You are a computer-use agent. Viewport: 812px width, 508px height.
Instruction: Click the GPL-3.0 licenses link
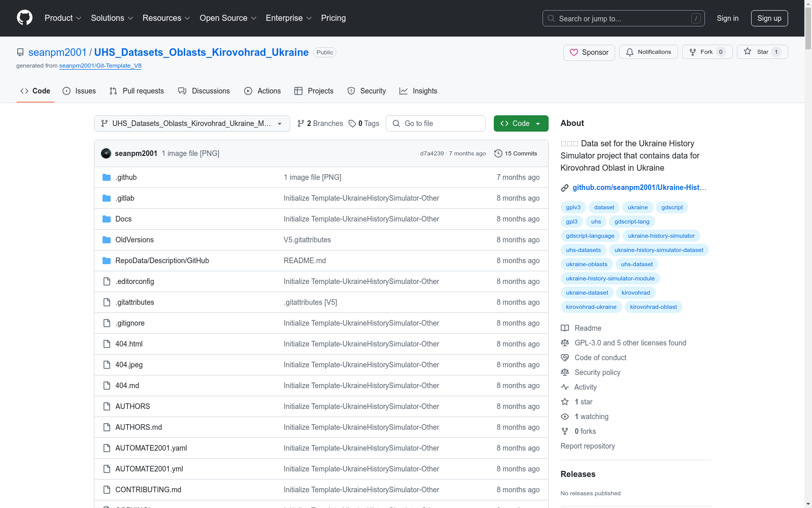tap(623, 343)
